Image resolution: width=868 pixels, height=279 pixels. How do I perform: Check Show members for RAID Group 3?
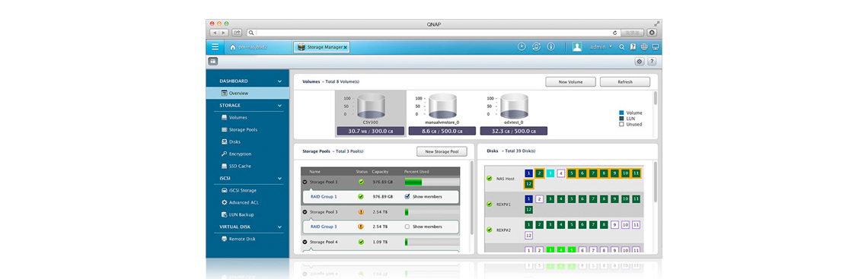[x=407, y=227]
